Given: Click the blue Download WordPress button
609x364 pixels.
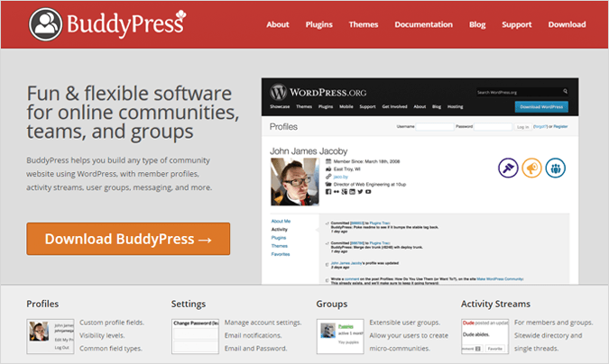Looking at the screenshot, I should (x=541, y=106).
